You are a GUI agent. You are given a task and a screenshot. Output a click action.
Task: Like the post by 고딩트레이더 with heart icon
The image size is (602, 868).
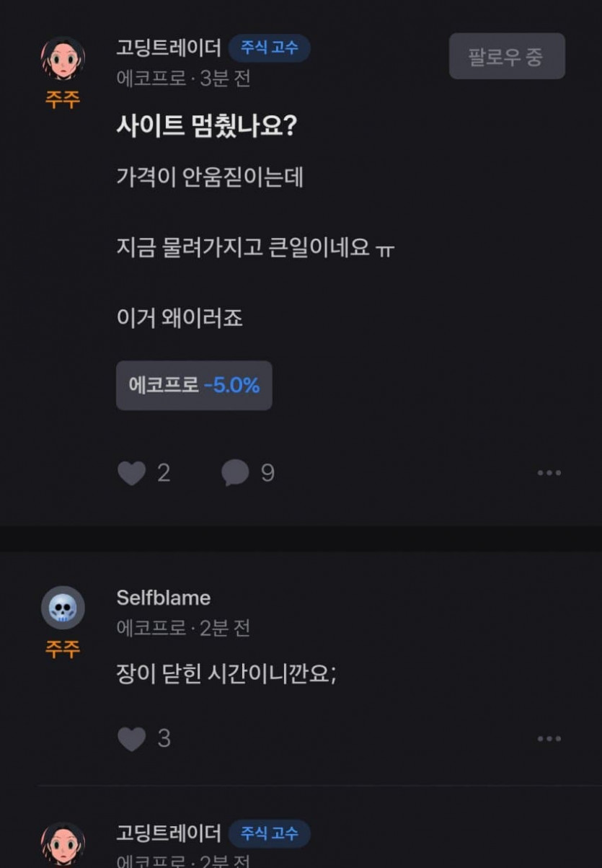[132, 474]
